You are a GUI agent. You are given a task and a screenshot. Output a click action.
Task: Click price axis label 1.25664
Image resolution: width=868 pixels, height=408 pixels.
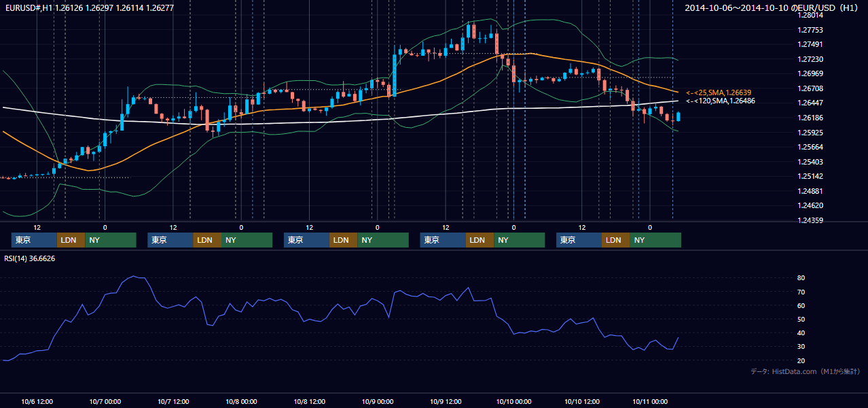(810, 147)
